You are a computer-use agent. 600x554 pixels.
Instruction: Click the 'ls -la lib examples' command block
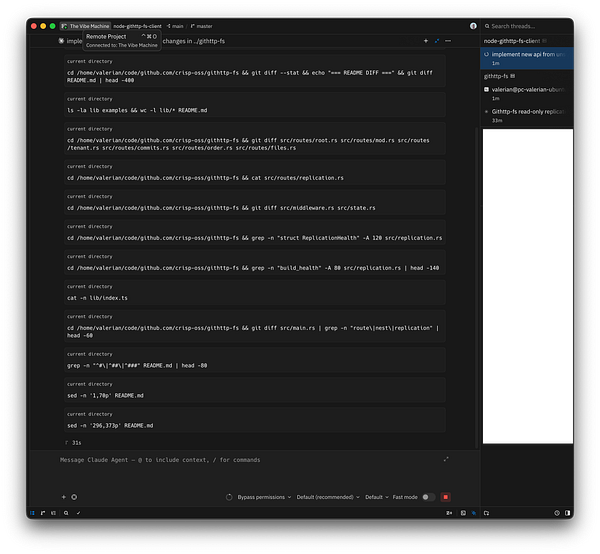255,104
